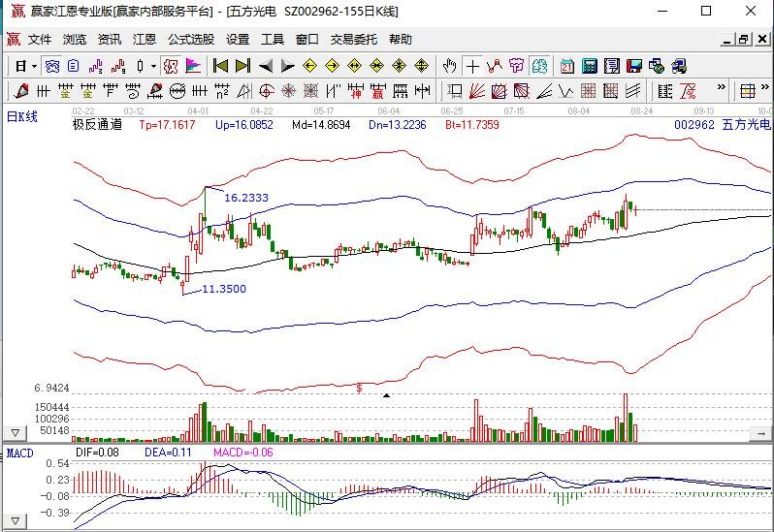Viewport: 774px width, 532px height.
Task: Click the black left triangle arrow
Action: (x=266, y=66)
